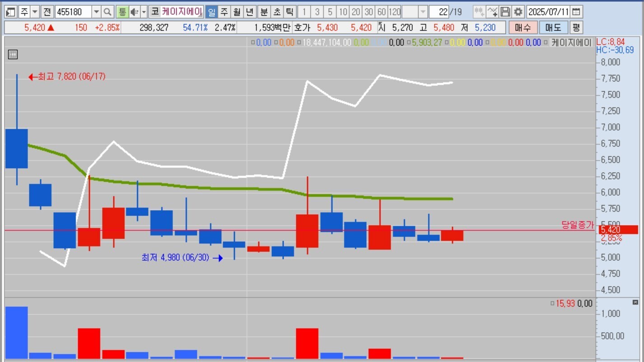Select the 5 interval button
The height and width of the screenshot is (362, 644).
[x=330, y=12]
